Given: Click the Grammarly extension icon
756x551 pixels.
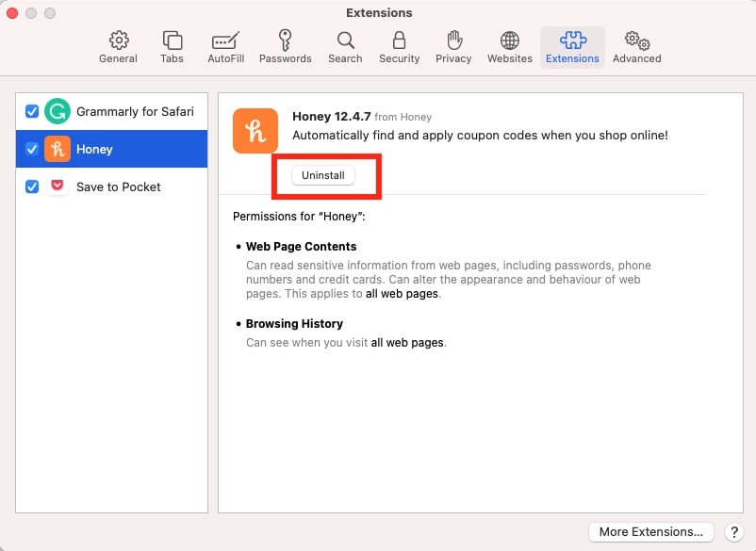Looking at the screenshot, I should point(58,111).
